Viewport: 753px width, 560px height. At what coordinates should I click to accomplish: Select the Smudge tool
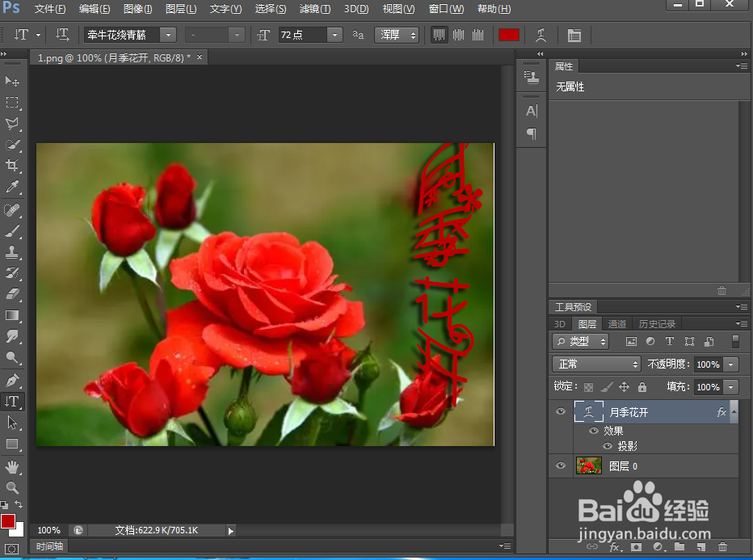12,336
